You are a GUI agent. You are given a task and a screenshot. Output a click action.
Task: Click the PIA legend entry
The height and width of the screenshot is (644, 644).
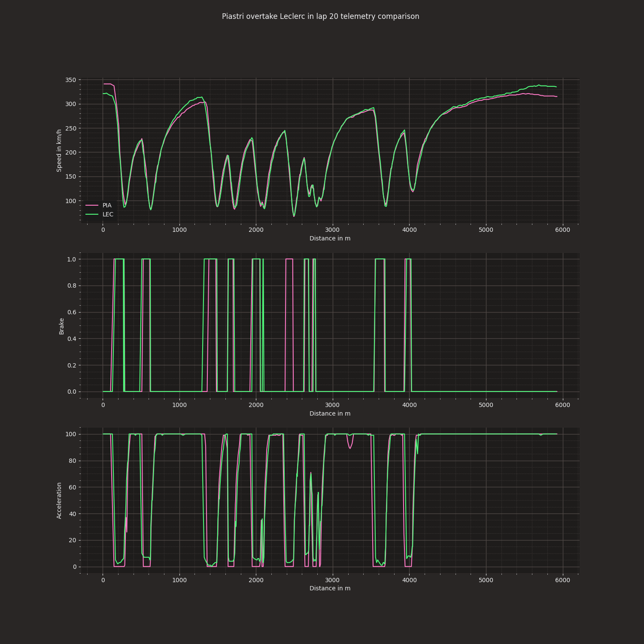99,205
